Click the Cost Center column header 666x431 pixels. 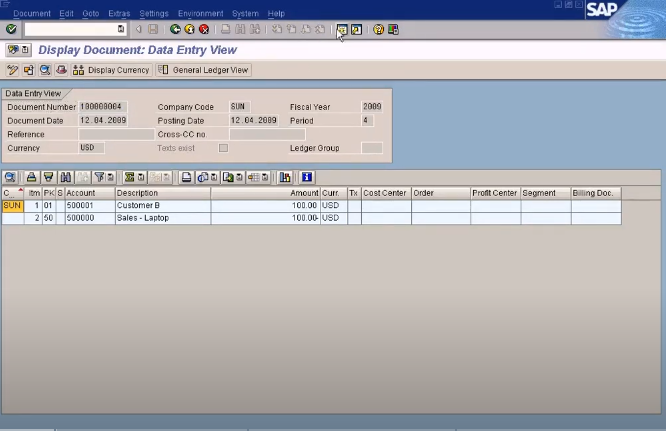coord(386,193)
